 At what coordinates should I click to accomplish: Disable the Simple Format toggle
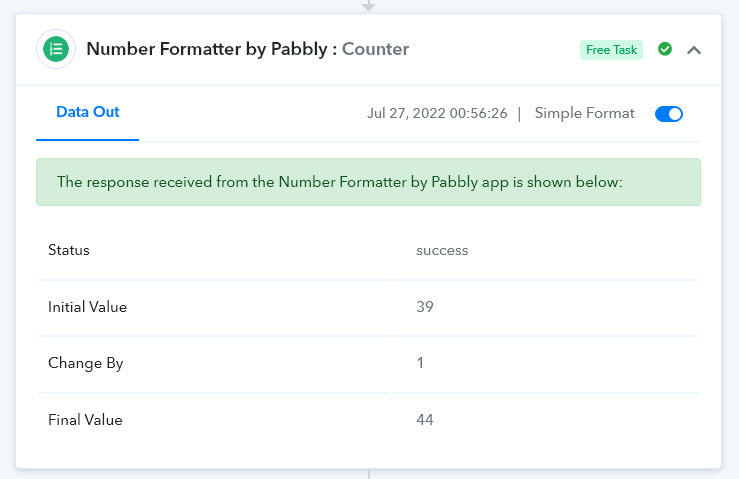coord(669,114)
